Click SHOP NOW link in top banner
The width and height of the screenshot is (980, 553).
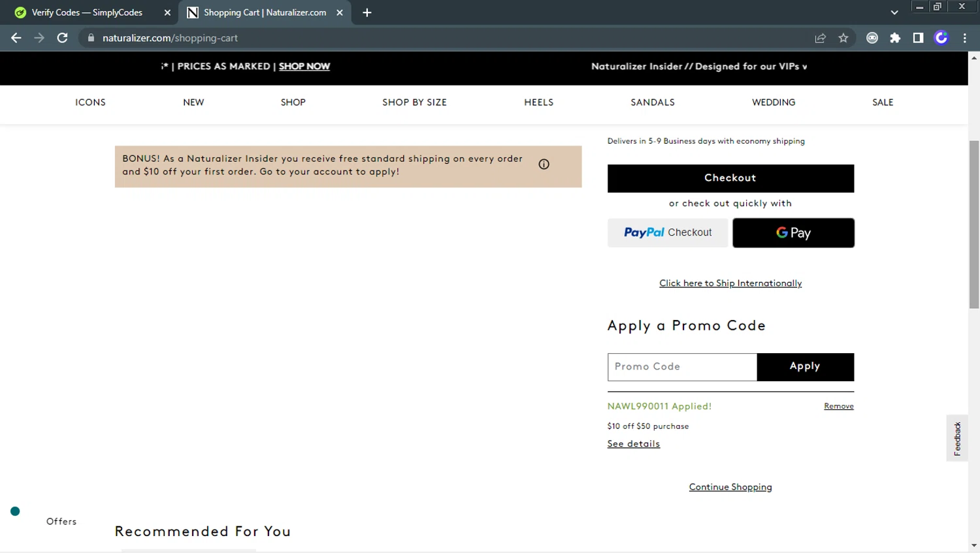pos(304,67)
